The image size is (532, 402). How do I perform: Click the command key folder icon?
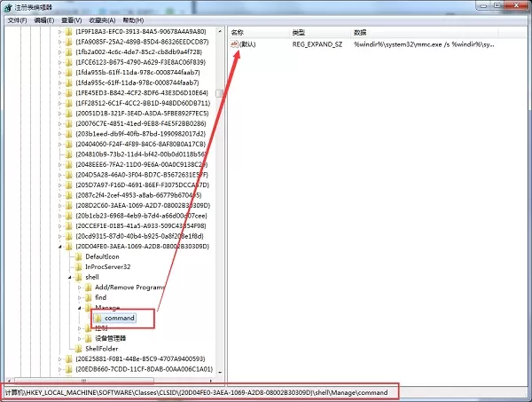tap(98, 318)
